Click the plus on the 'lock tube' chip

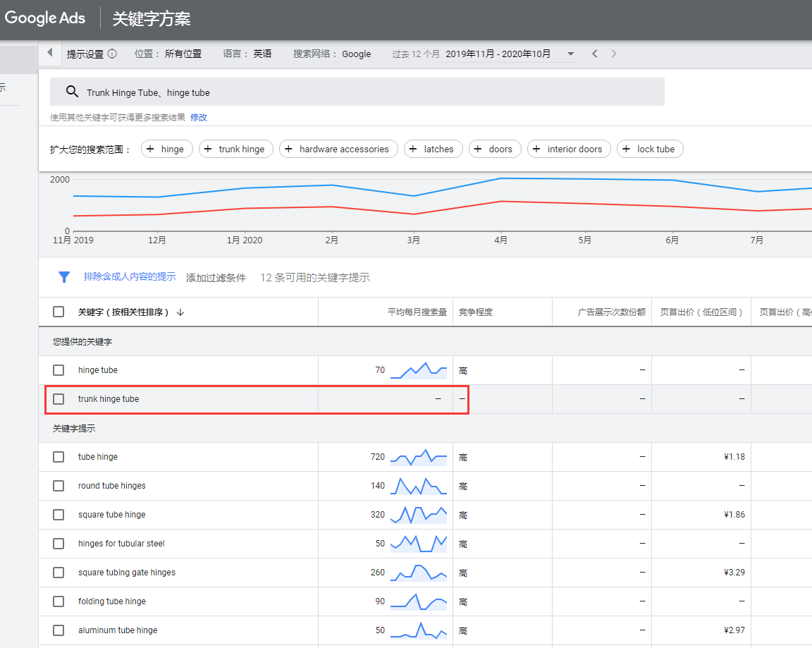[x=626, y=149]
